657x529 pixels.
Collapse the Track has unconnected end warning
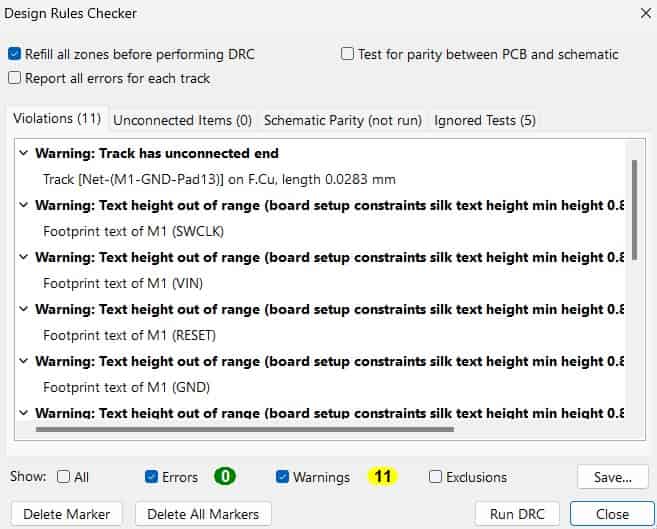24,154
